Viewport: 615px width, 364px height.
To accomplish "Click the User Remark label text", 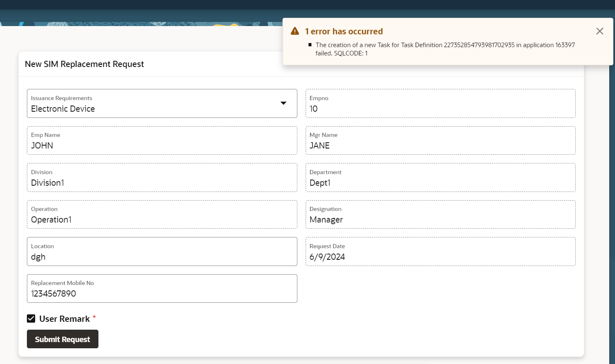I will coord(65,319).
